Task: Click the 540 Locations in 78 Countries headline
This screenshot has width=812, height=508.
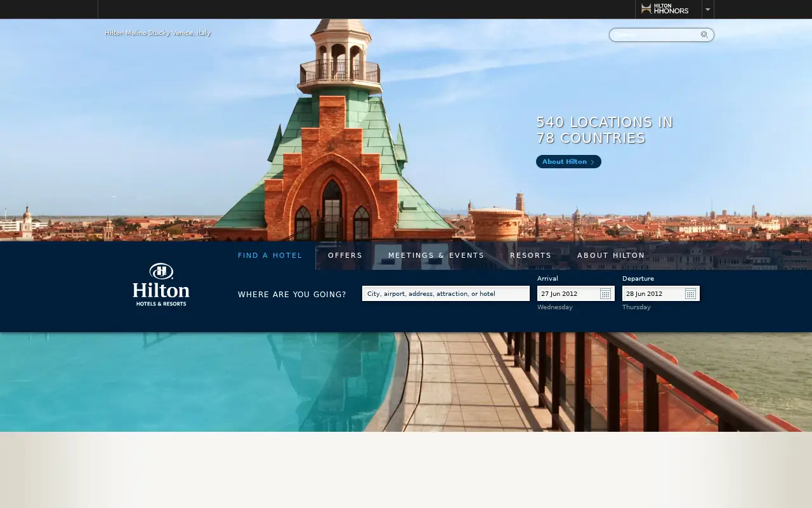Action: click(x=605, y=130)
